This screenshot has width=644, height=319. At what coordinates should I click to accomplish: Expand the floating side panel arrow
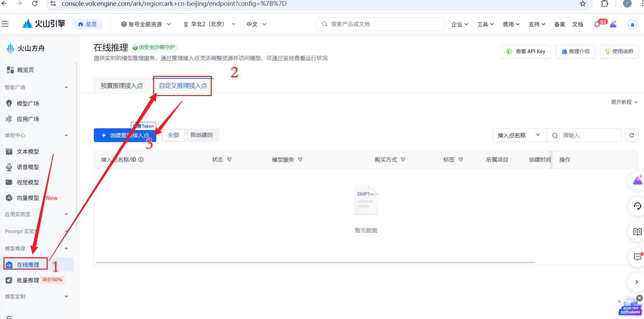[636, 282]
